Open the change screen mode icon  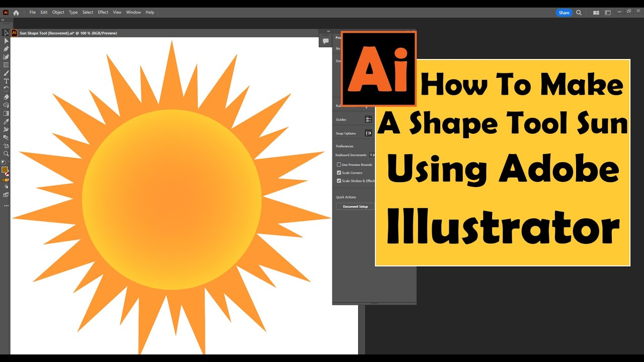[6, 195]
